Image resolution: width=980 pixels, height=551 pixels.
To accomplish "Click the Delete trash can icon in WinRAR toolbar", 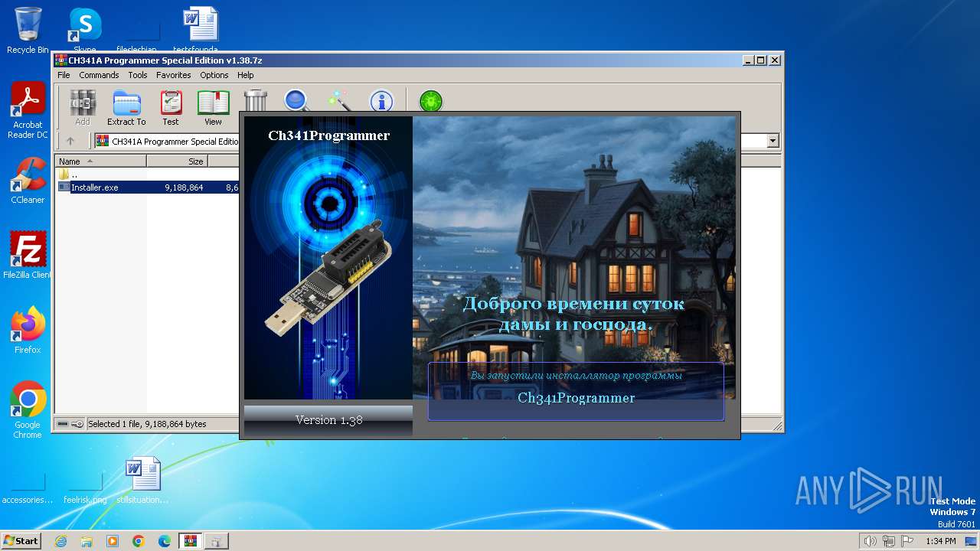I will (256, 100).
